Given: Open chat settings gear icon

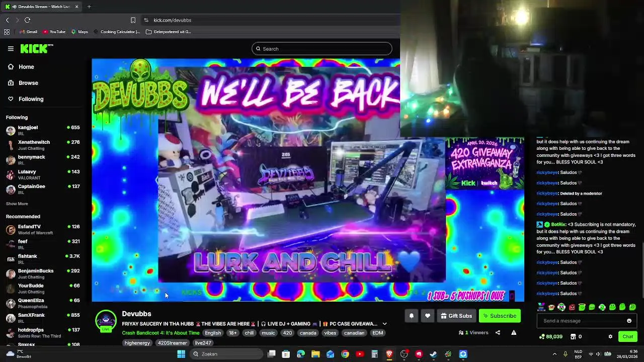Looking at the screenshot, I should [x=610, y=337].
